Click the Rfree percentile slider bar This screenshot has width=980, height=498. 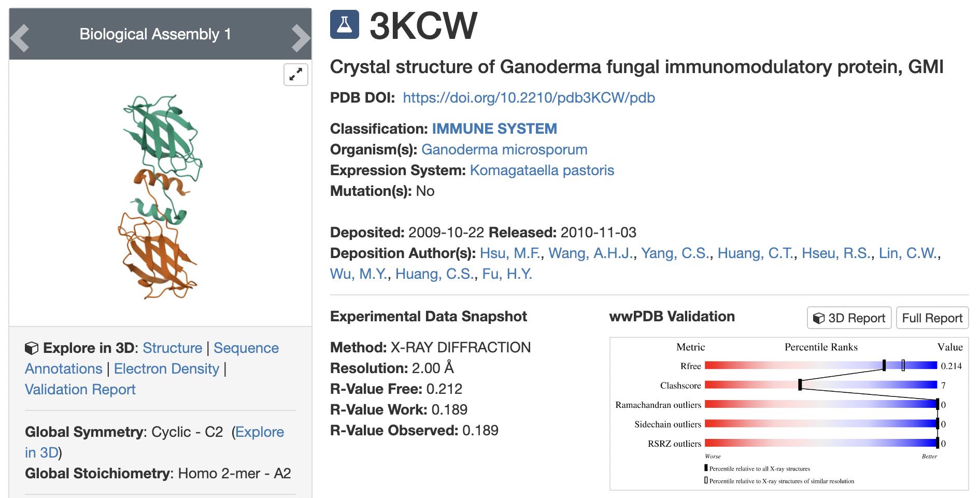820,366
